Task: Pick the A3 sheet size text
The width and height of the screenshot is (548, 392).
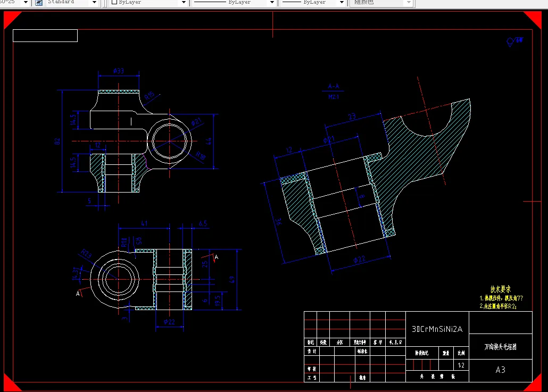Action: coord(501,370)
